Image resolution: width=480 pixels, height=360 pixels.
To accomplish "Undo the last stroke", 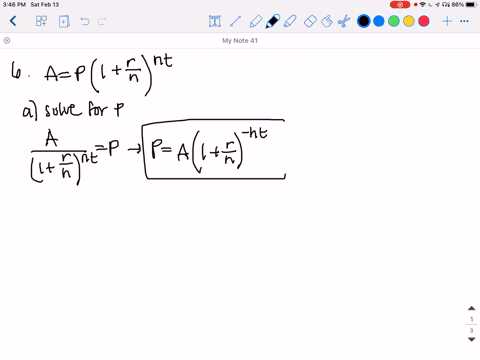I will (85, 22).
